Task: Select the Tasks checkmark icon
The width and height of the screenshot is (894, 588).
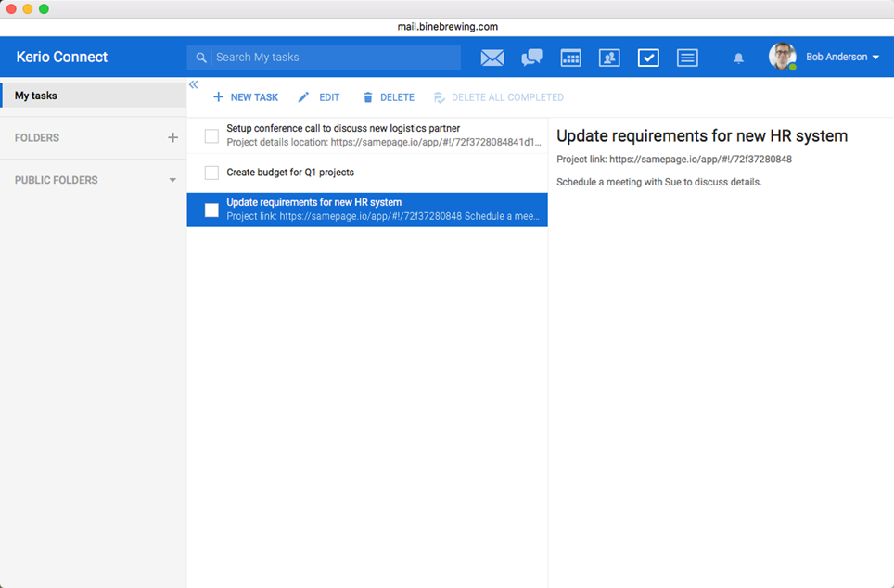Action: tap(648, 58)
